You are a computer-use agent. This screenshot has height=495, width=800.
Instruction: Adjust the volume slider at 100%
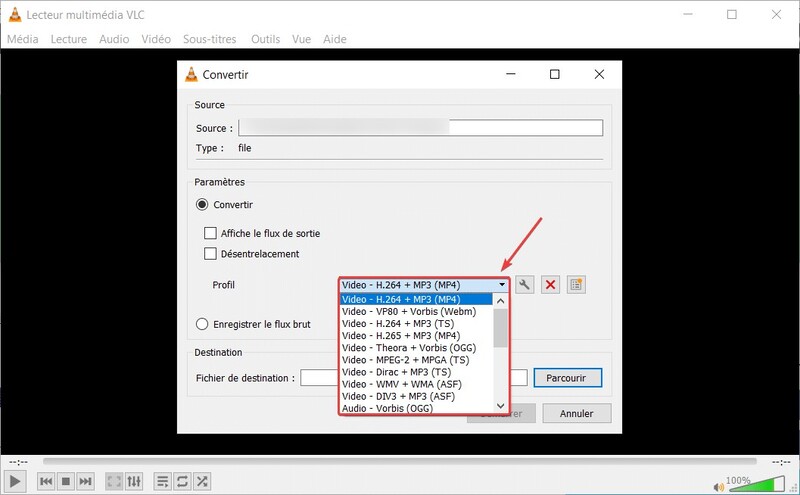tap(756, 484)
